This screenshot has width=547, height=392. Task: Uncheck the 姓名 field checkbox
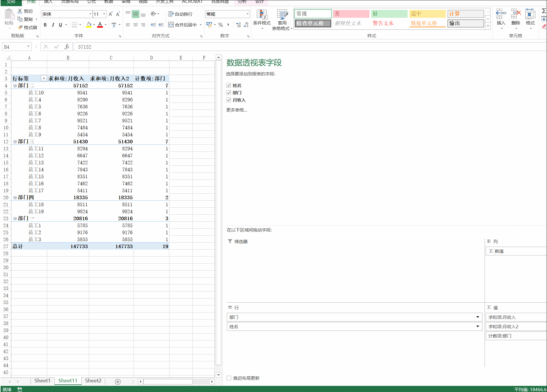click(229, 85)
